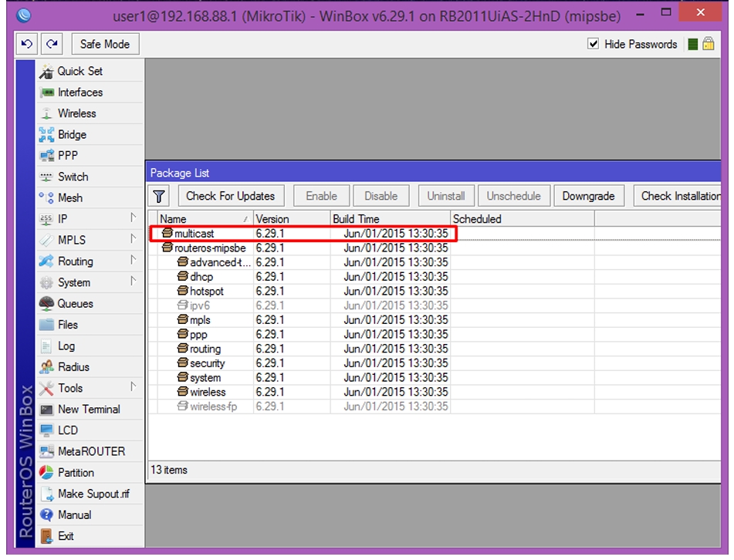Select the disabled ipv6 package row

pyautogui.click(x=434, y=305)
